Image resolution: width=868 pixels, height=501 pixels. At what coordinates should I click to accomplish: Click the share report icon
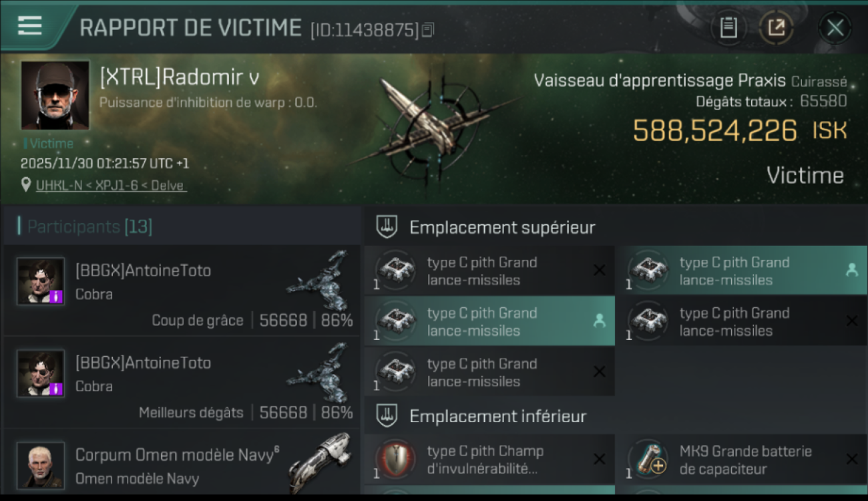coord(776,28)
